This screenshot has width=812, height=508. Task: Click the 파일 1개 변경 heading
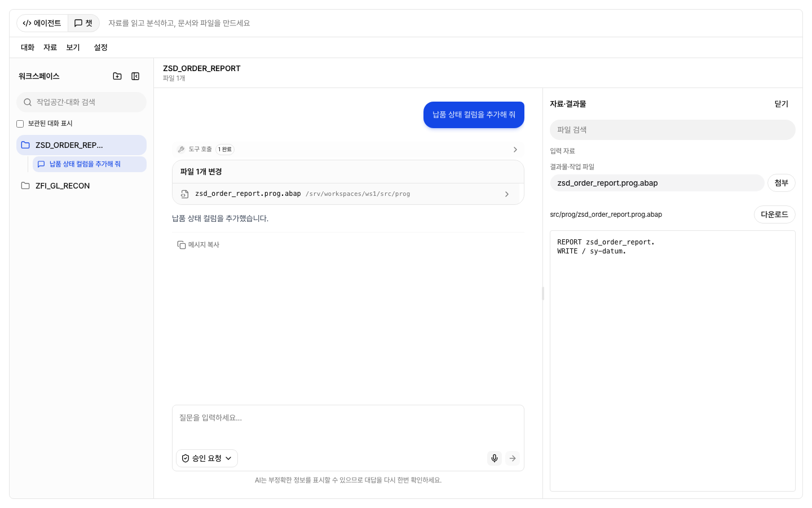(201, 172)
